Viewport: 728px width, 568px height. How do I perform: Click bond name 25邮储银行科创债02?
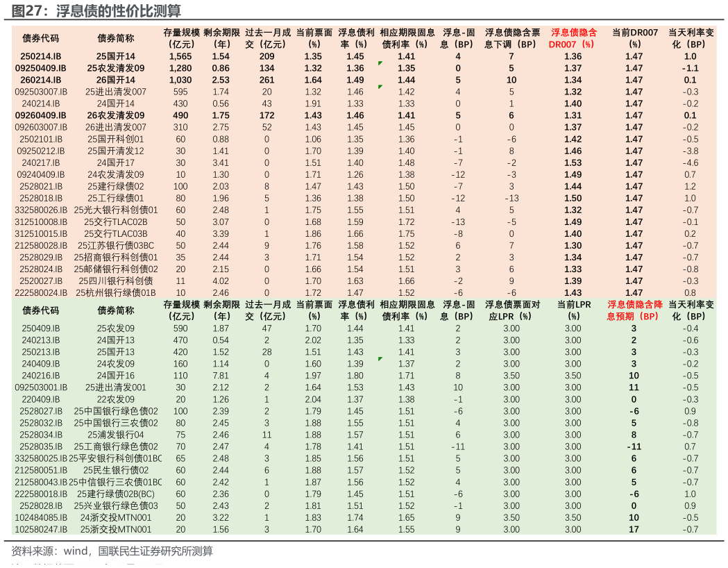click(x=116, y=269)
